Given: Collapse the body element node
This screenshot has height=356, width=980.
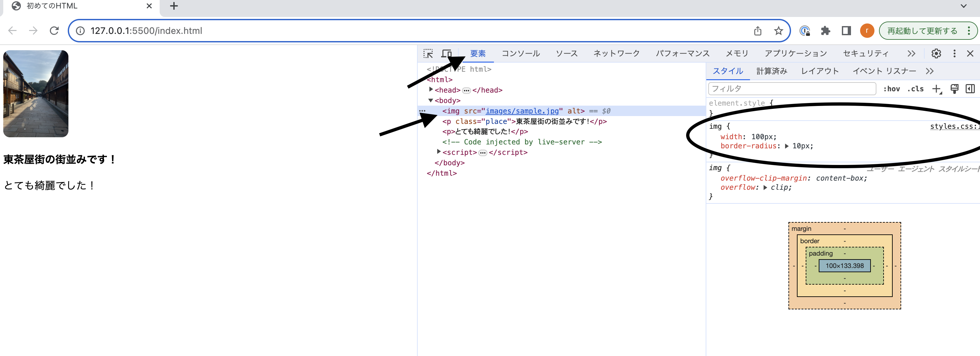Looking at the screenshot, I should (431, 100).
